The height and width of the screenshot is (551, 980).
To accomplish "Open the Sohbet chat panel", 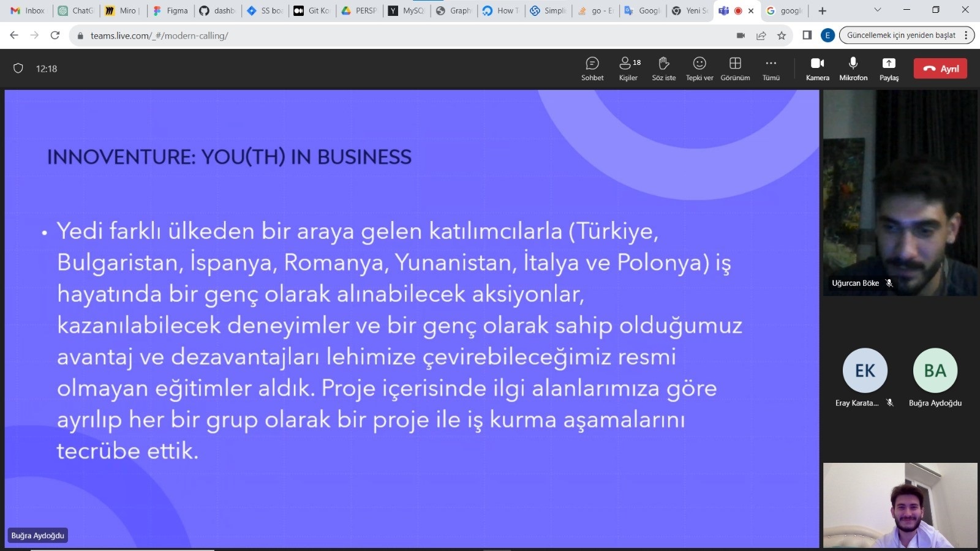I will click(592, 69).
